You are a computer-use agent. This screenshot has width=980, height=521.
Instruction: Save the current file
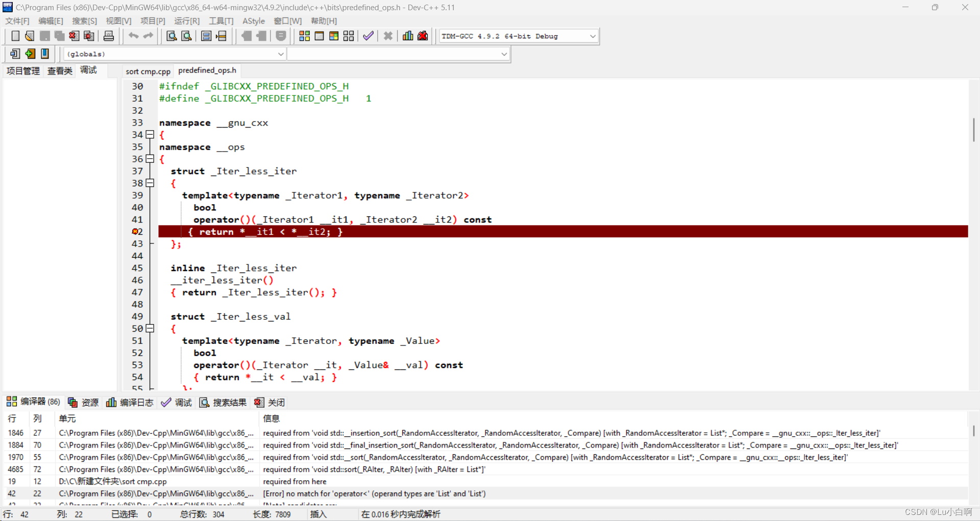click(44, 36)
